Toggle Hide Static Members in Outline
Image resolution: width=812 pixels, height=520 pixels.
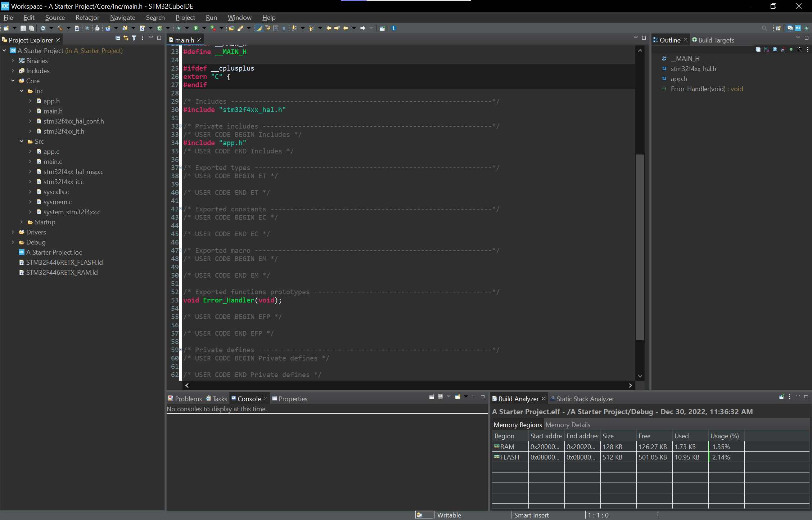782,49
